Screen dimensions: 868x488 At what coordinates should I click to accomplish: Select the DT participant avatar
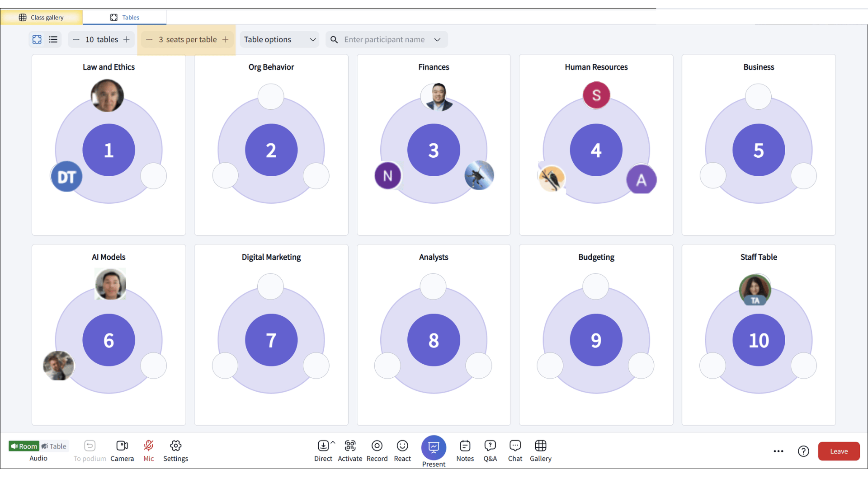[66, 177]
